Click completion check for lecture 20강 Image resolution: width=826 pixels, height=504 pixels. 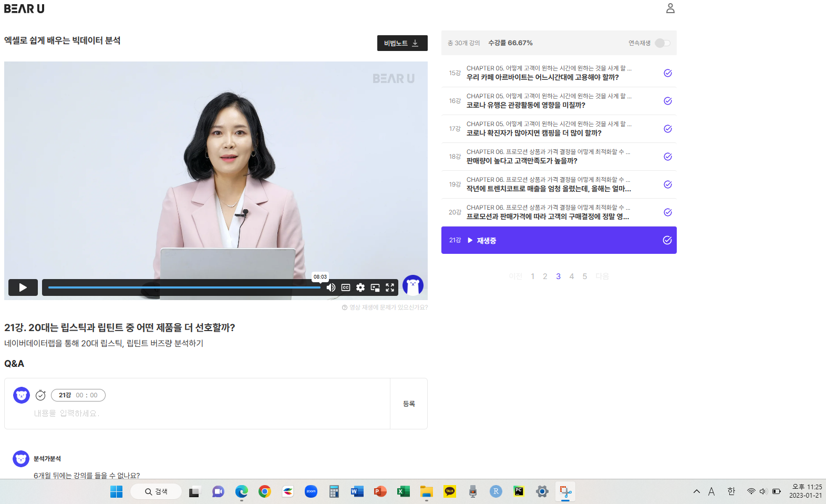[x=667, y=212]
